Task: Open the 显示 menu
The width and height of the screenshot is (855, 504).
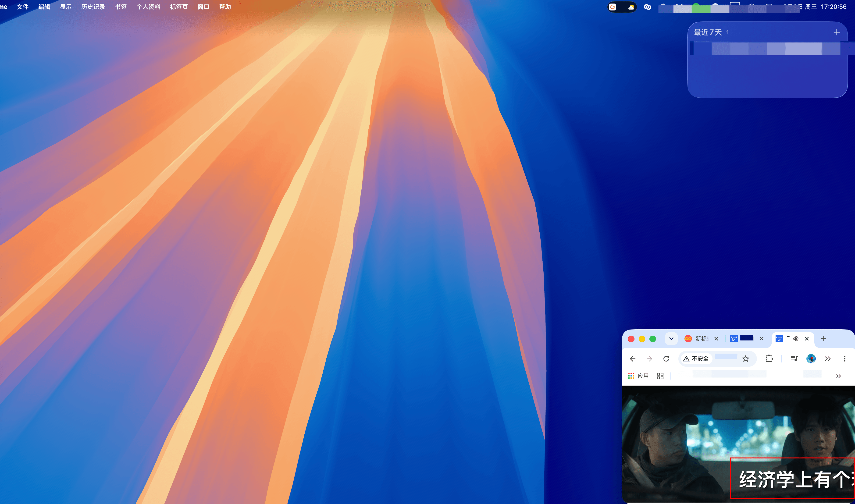Action: 66,7
